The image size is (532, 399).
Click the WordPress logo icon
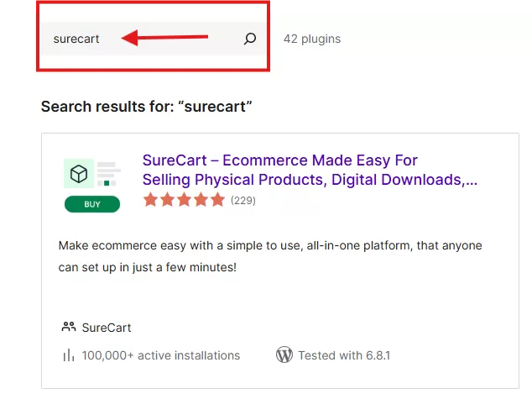284,355
